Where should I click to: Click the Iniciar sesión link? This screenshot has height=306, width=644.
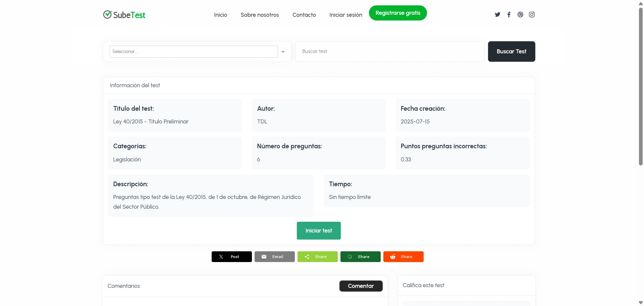click(x=345, y=15)
